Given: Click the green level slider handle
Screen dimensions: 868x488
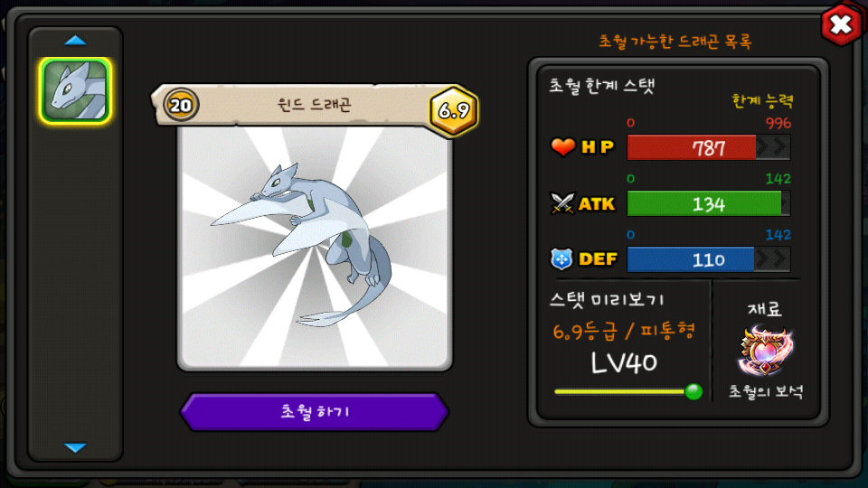Looking at the screenshot, I should click(693, 391).
